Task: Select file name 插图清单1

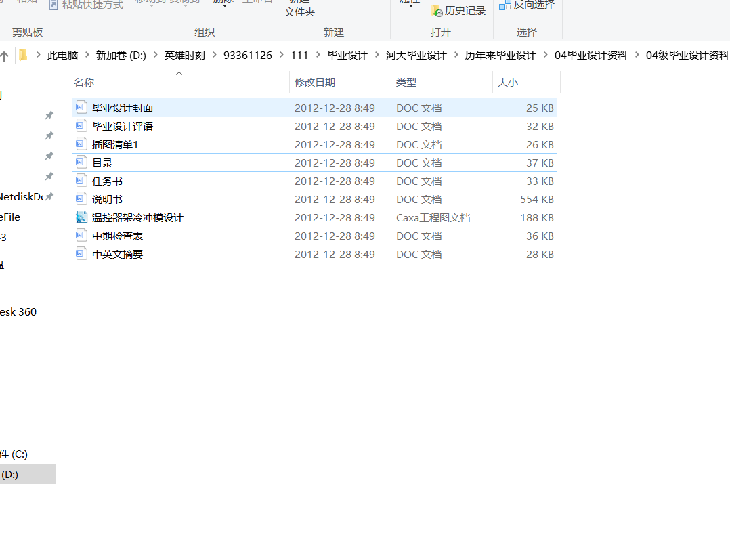Action: point(115,144)
